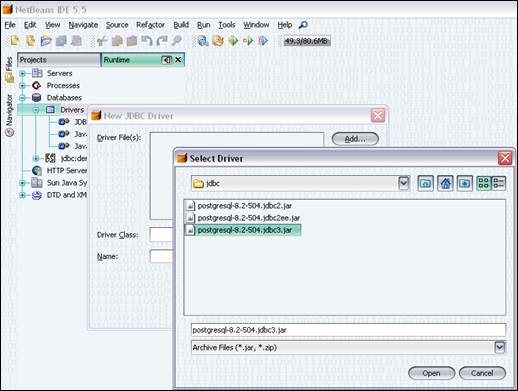Open the File menu
518x391 pixels.
10,25
